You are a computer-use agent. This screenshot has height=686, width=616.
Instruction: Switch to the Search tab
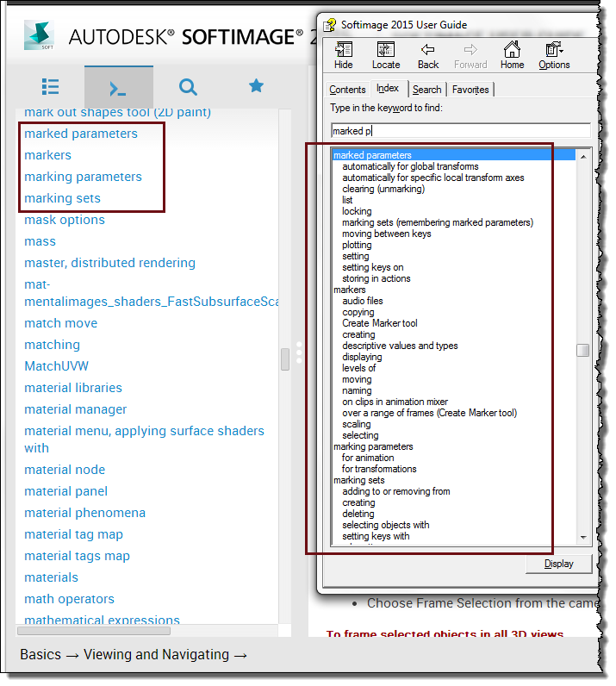coord(426,90)
